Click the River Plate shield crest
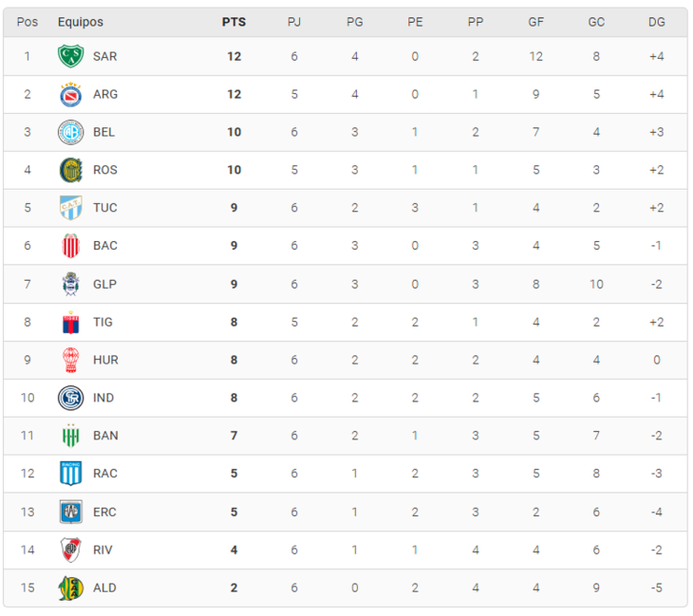 [70, 550]
